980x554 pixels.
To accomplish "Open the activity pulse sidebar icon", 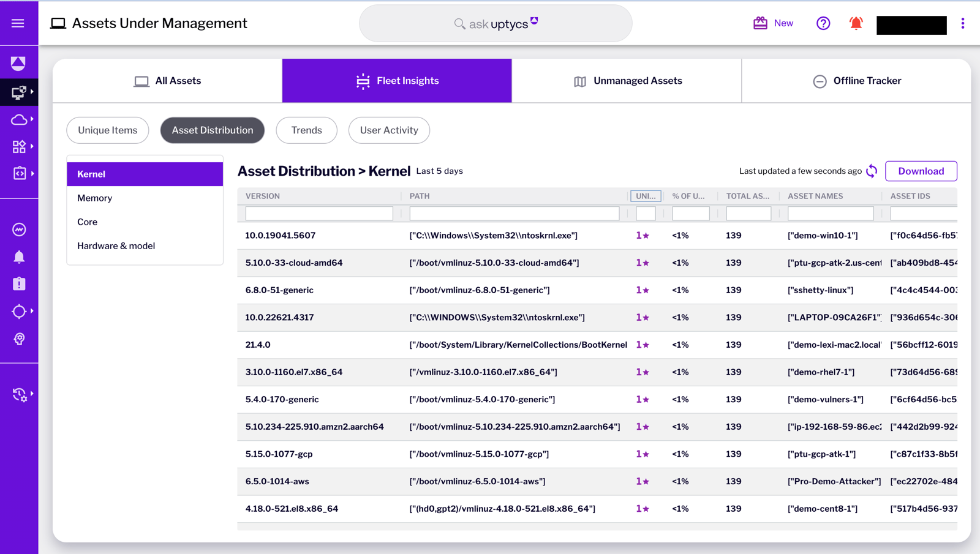I will coord(19,230).
